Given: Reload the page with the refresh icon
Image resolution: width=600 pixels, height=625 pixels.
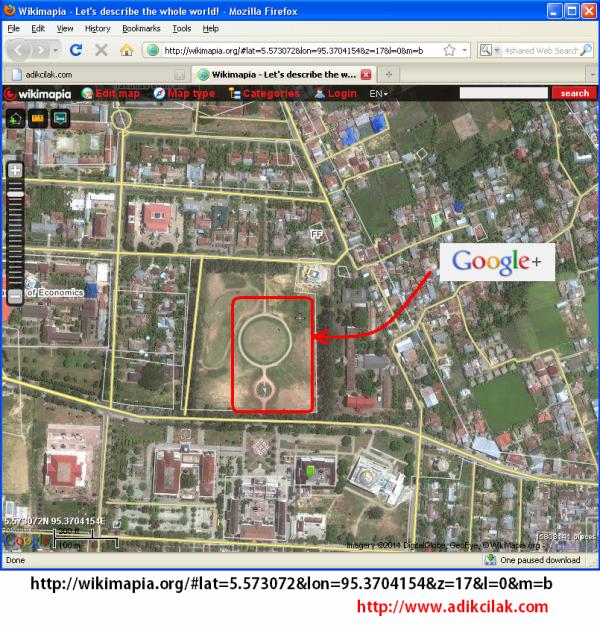Looking at the screenshot, I should 76,50.
